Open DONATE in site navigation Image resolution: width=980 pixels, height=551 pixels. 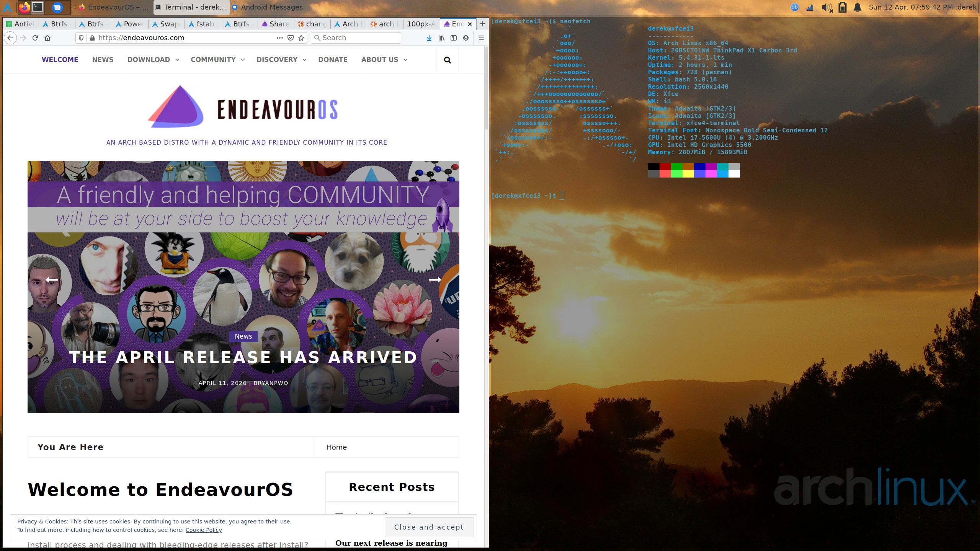pyautogui.click(x=333, y=60)
